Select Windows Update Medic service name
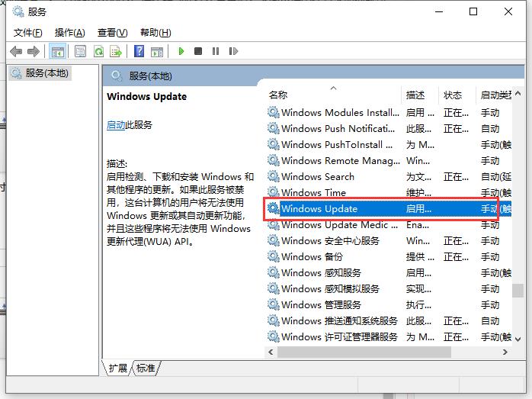 tap(340, 225)
